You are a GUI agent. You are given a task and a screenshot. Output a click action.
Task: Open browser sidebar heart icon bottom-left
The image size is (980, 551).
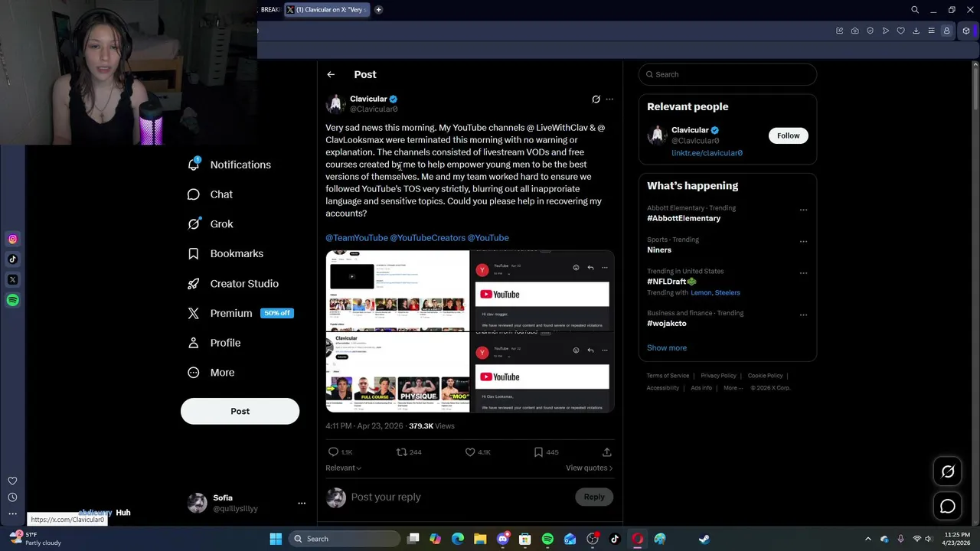pyautogui.click(x=12, y=481)
